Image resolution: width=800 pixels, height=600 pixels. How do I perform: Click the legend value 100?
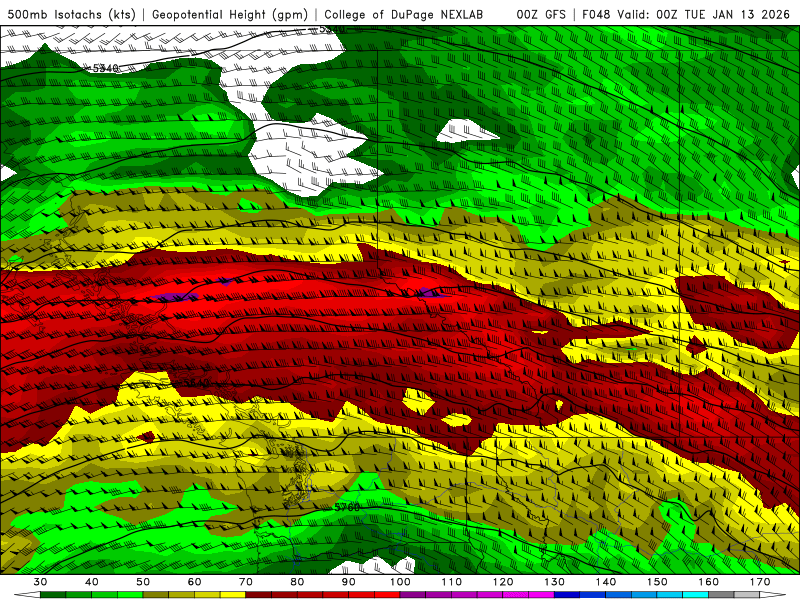(401, 582)
